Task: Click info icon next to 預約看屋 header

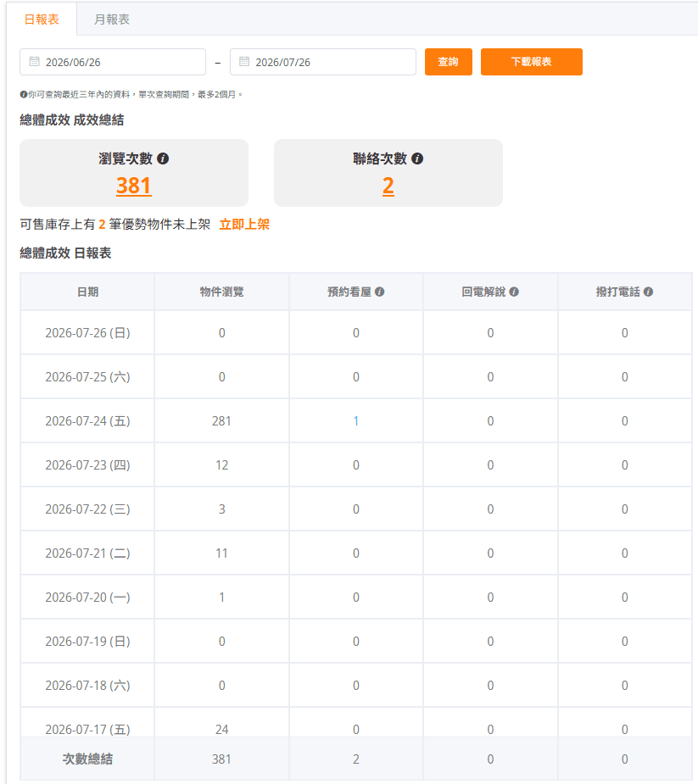Action: [x=380, y=292]
